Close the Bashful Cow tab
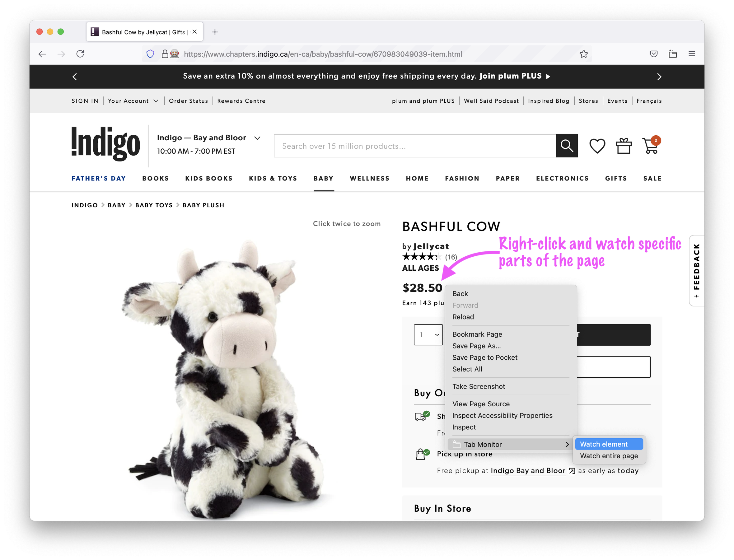The image size is (734, 560). (x=195, y=32)
